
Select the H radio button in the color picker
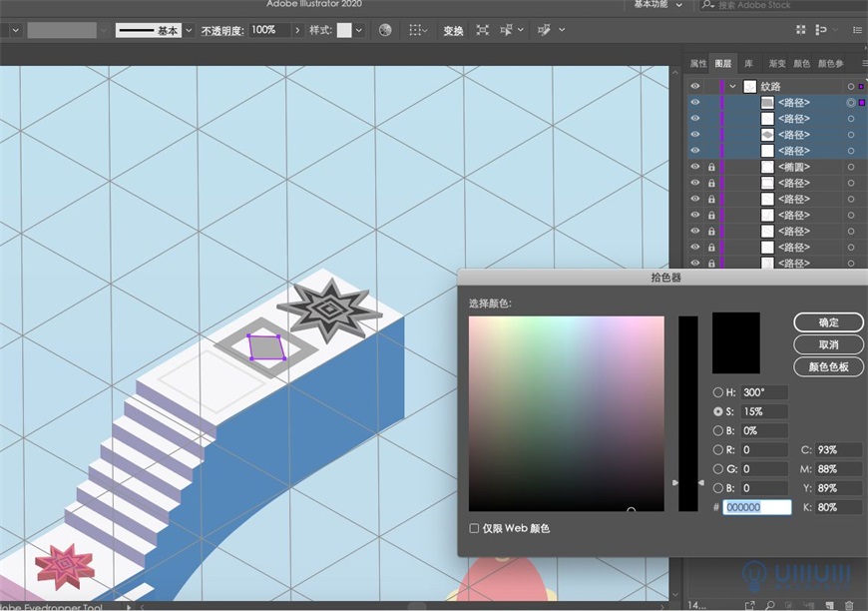[718, 392]
